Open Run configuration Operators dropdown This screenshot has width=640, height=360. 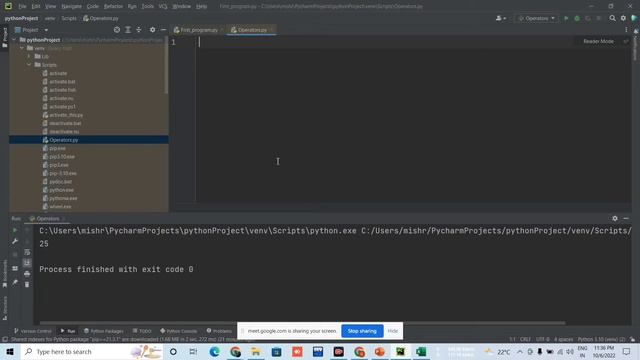[x=536, y=18]
